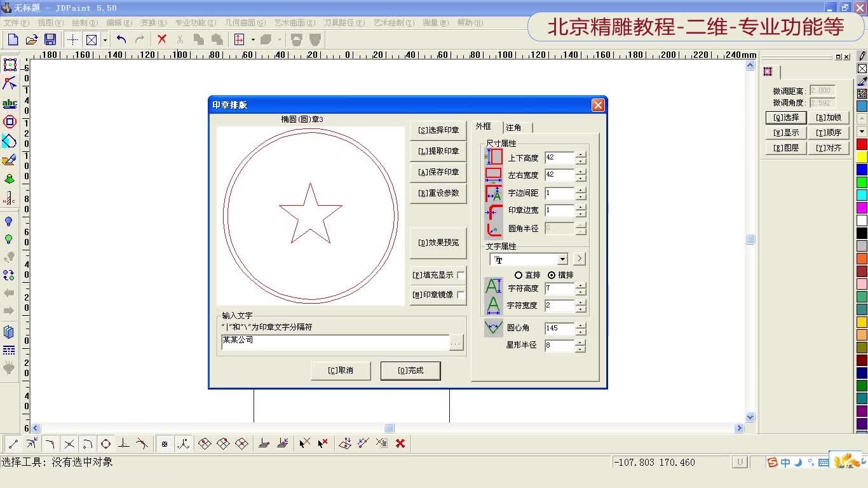This screenshot has height=488, width=868.
Task: Select the green light bulb tool in left toolbar
Action: (10, 240)
